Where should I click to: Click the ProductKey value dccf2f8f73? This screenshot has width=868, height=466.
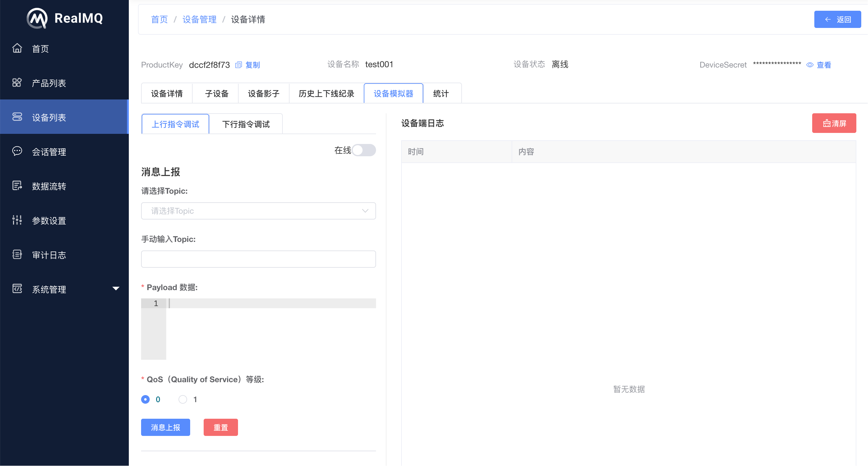(x=209, y=65)
